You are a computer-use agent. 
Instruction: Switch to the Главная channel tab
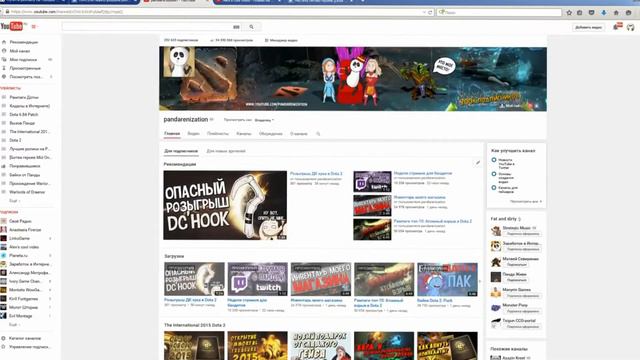(172, 133)
